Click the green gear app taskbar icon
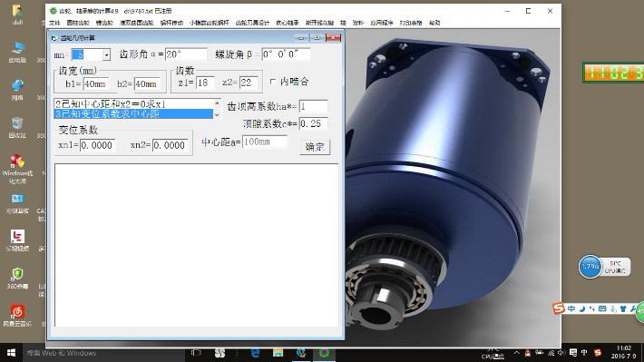This screenshot has height=362, width=644. pyautogui.click(x=324, y=353)
